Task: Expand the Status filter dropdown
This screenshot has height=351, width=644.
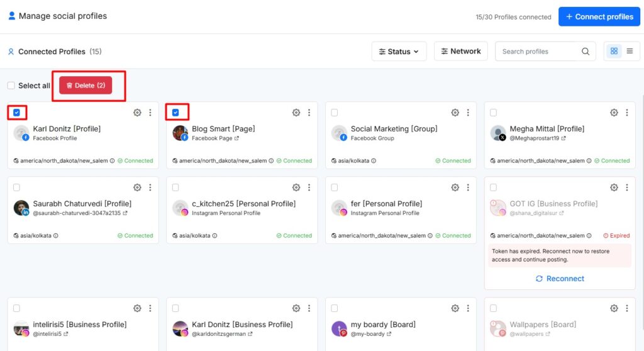Action: (399, 52)
